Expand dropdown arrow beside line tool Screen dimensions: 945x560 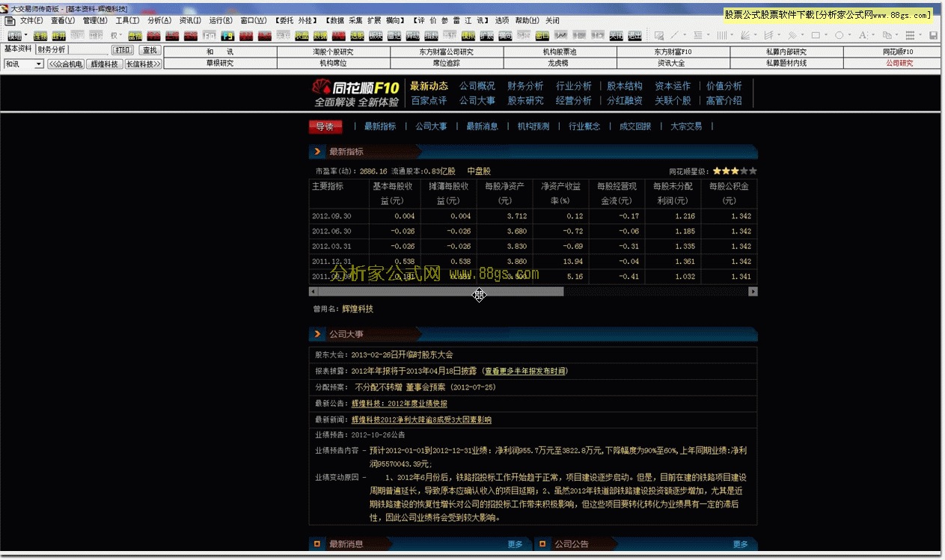pos(685,35)
